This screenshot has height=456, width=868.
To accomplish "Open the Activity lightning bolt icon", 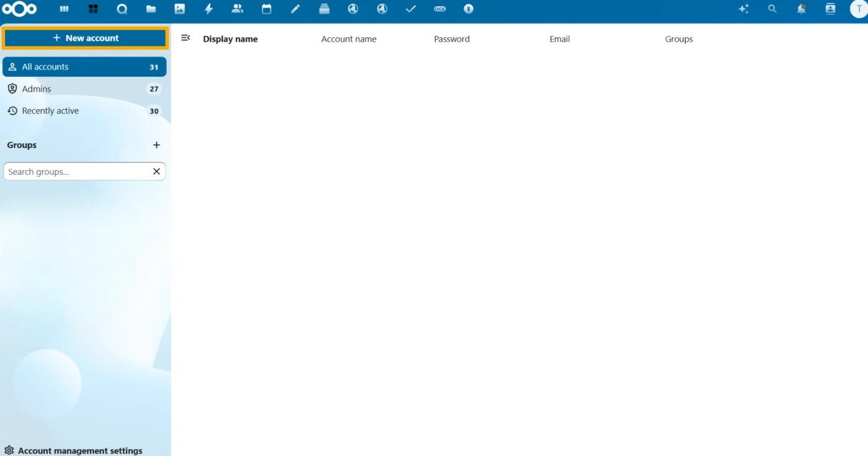I will 209,9.
